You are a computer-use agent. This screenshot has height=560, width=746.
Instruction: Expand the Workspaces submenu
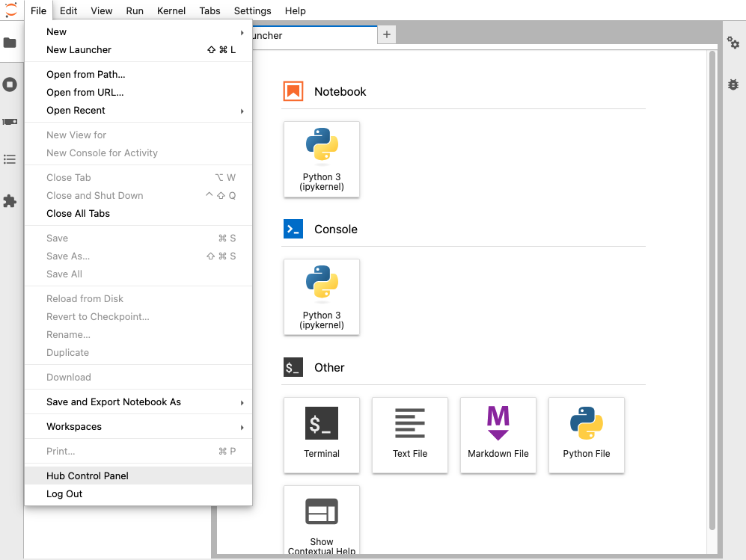[138, 427]
